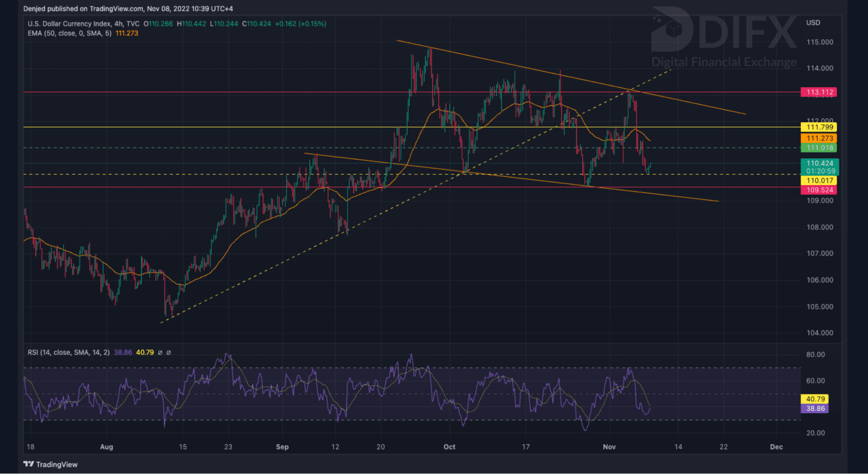Click the second empty-value symbol in RSI legend
868x474 pixels.
pos(169,352)
